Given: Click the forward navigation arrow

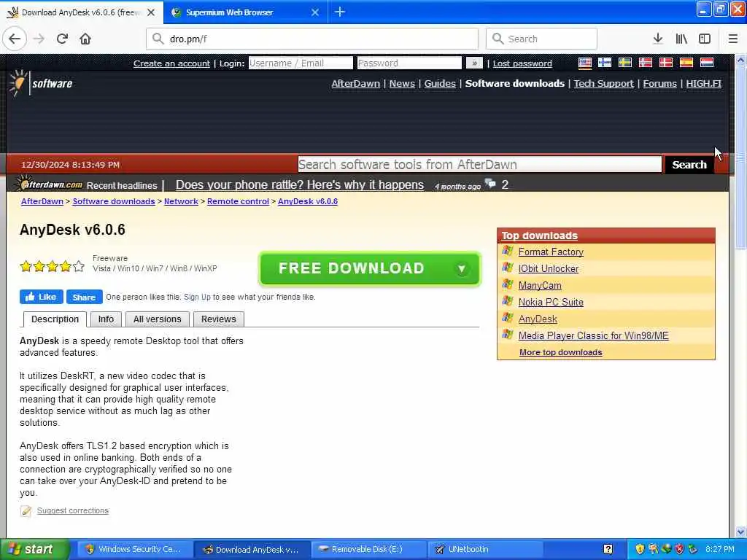Looking at the screenshot, I should 39,39.
